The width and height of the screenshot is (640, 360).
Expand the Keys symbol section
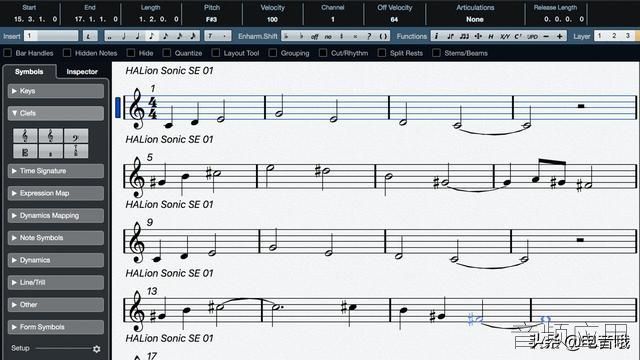coord(56,91)
